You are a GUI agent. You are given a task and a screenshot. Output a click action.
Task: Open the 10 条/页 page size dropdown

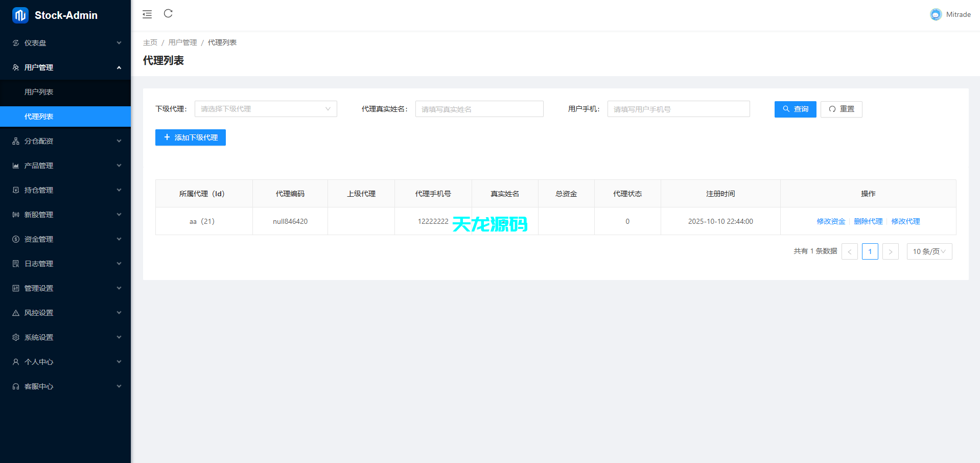point(929,251)
